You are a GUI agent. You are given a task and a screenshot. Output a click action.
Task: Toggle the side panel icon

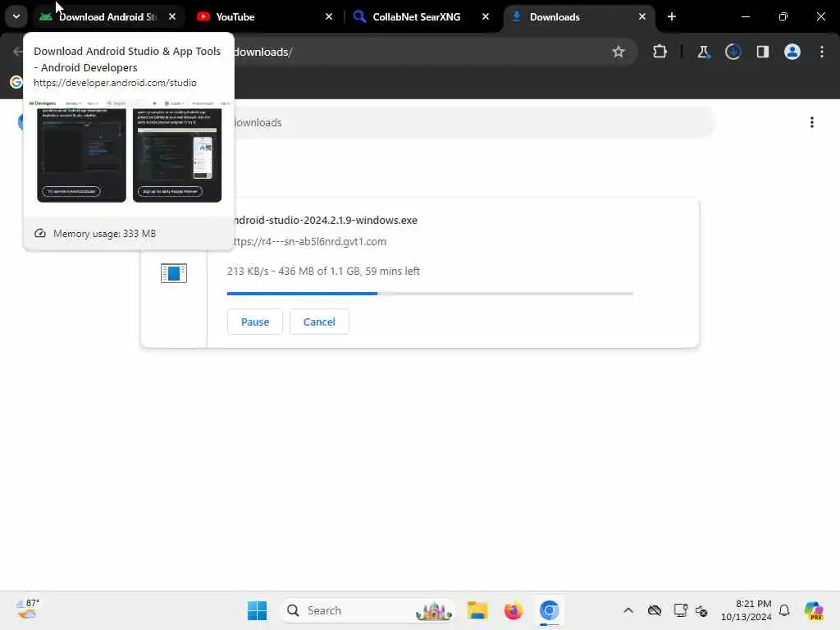762,52
